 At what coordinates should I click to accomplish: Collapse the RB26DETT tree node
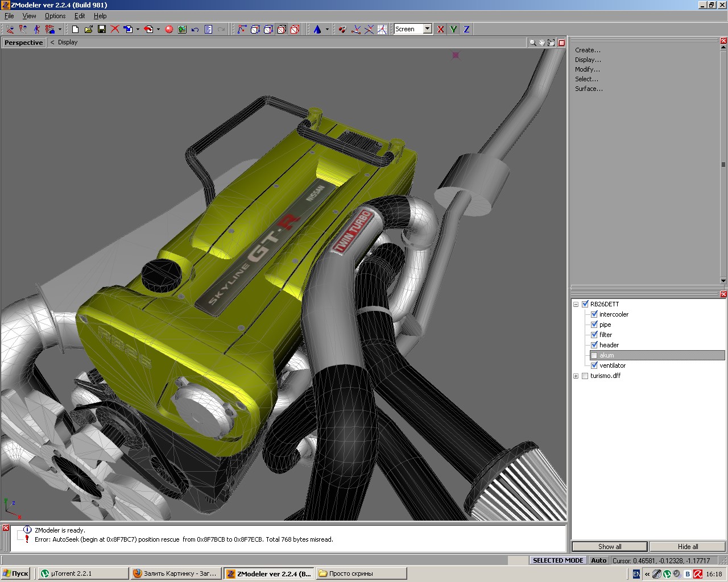click(x=576, y=304)
